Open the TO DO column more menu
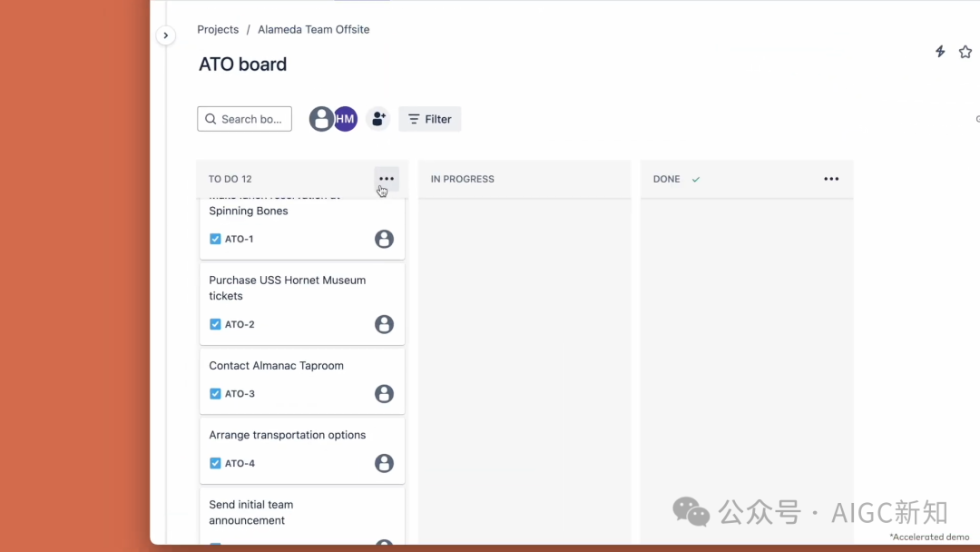 tap(387, 179)
